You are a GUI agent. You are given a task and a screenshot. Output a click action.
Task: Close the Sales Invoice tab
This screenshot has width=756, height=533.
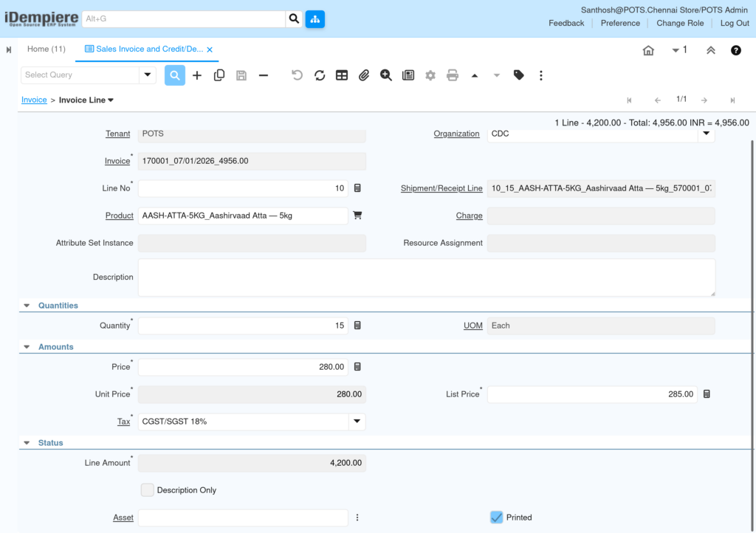coord(210,49)
